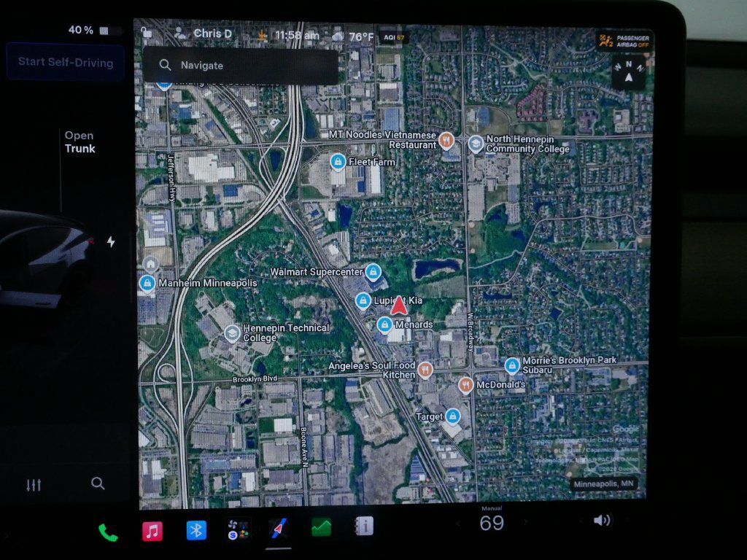Viewport: 747px width, 560px height.
Task: Tap the W Broadway road label
Action: [471, 332]
